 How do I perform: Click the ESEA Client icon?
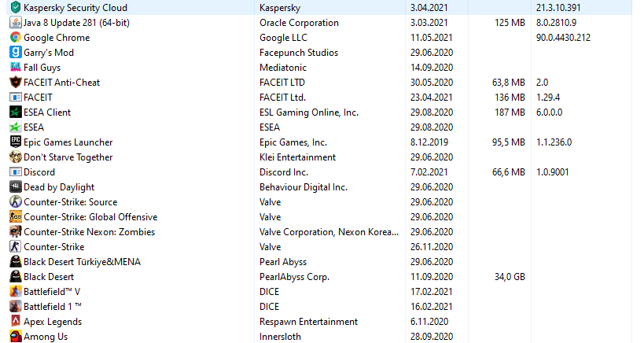[16, 112]
